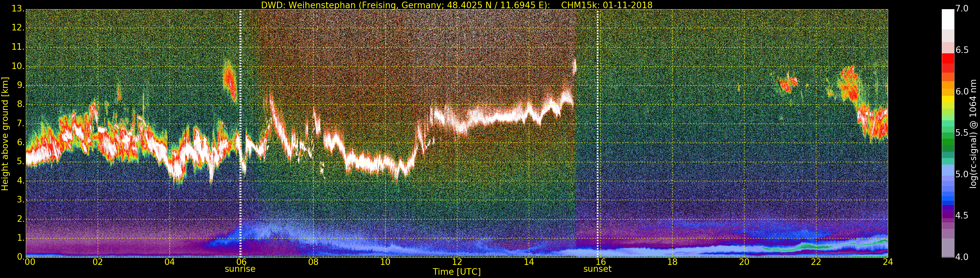
Task: Click the colorbar tick value 6.0
Action: pos(962,91)
